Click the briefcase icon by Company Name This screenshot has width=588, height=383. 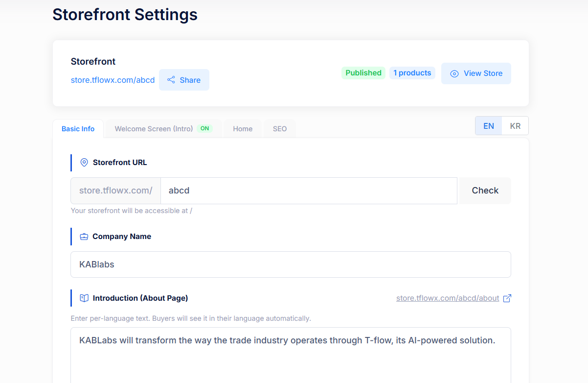click(84, 237)
